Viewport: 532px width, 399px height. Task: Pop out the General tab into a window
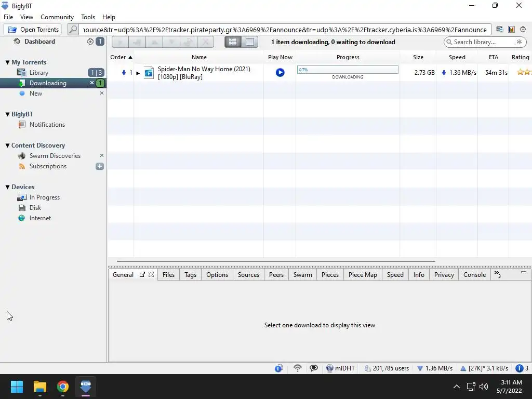point(142,274)
